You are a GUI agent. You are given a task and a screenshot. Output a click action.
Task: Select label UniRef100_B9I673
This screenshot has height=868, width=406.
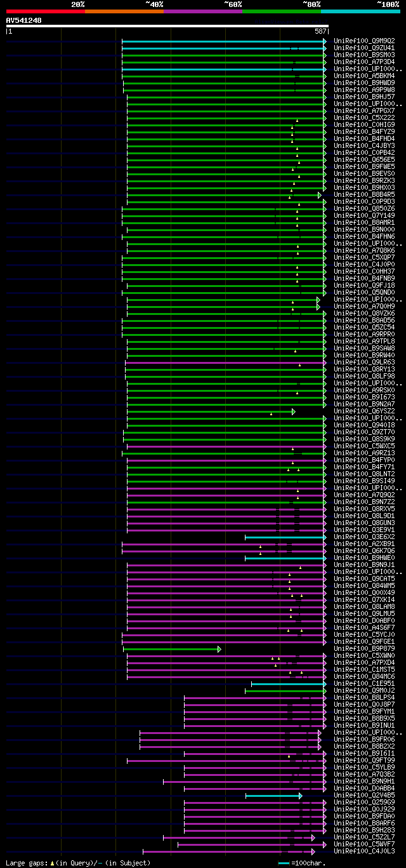[x=364, y=397]
